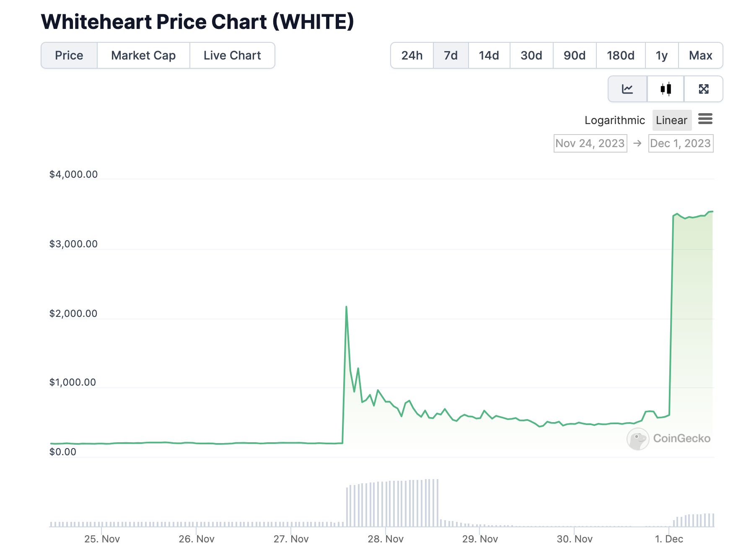
Task: Edit the Nov 24, 2023 start date
Action: 590,143
